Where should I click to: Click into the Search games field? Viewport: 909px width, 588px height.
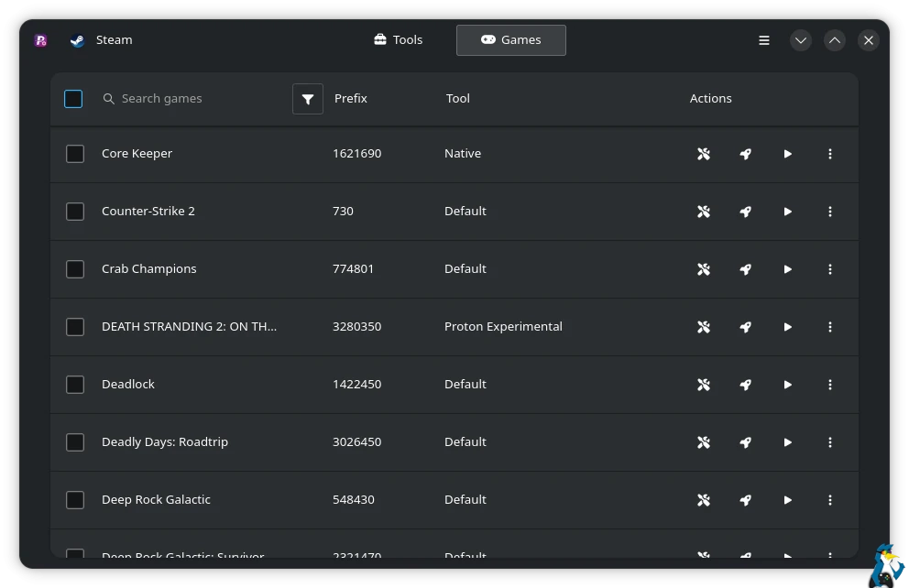pyautogui.click(x=194, y=99)
